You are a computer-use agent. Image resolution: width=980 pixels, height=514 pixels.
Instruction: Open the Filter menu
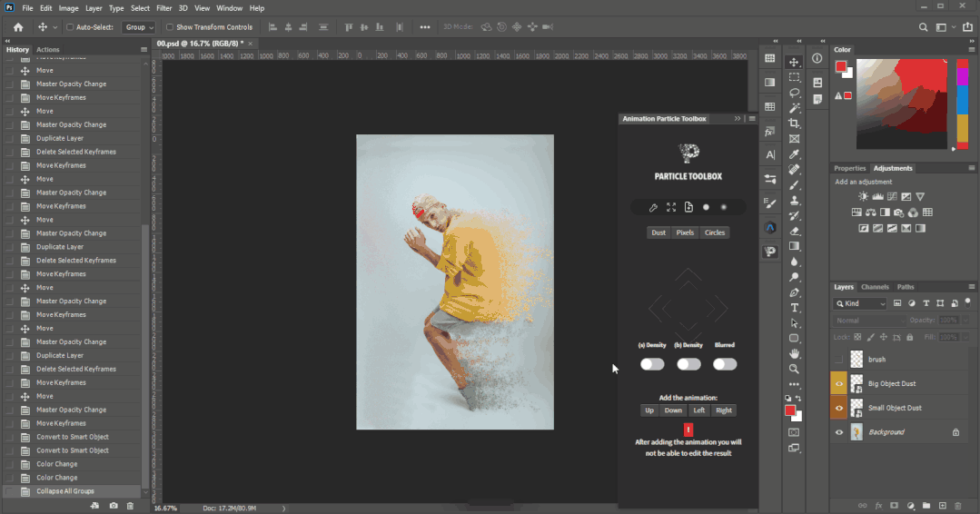163,8
